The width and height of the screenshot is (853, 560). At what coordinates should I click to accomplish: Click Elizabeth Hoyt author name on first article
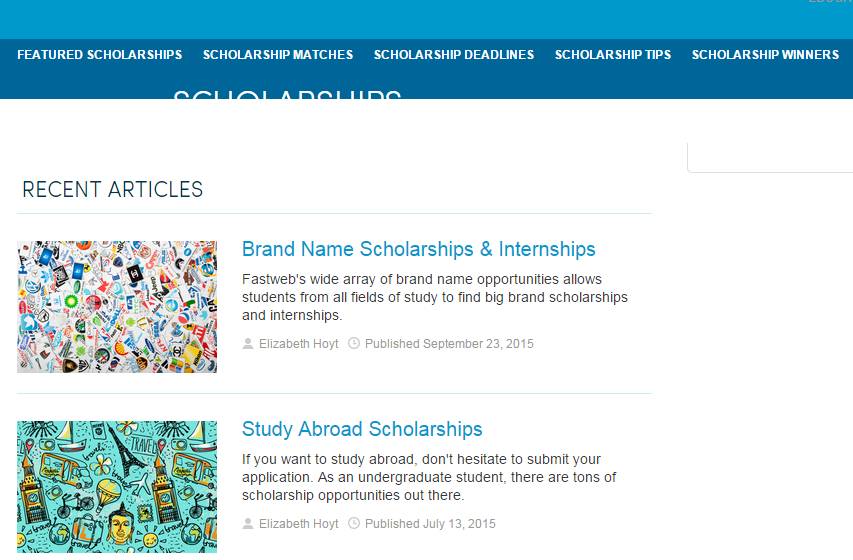[298, 344]
